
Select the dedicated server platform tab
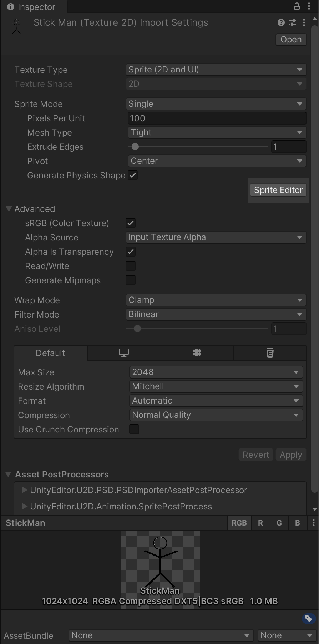coord(197,353)
